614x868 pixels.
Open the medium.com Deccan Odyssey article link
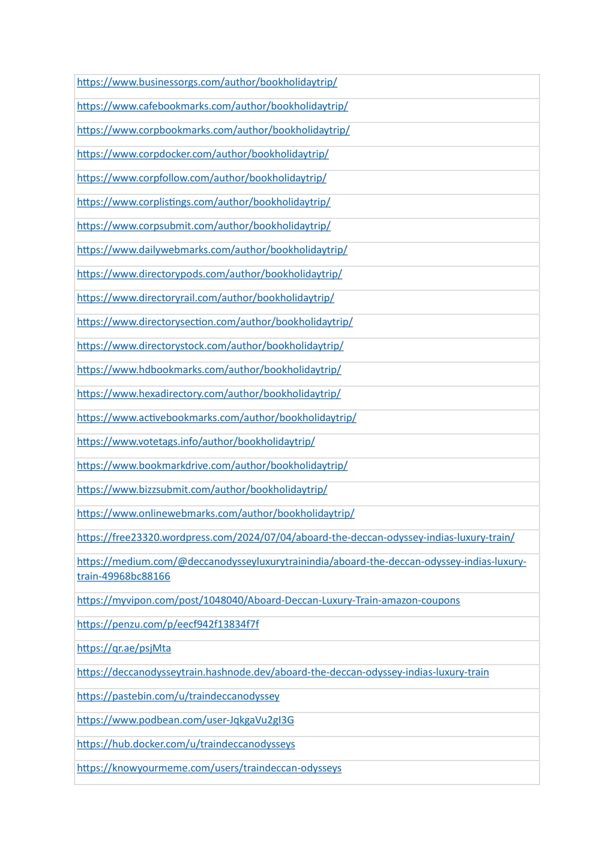301,569
